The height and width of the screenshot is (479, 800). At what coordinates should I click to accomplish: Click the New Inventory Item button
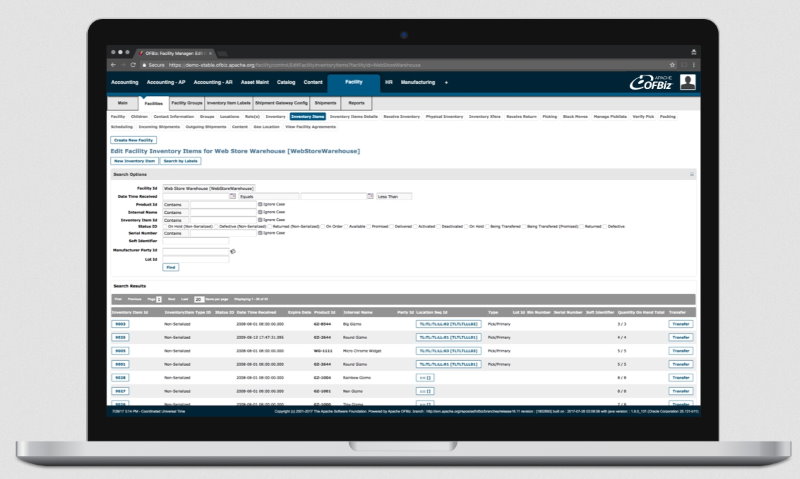click(x=134, y=160)
